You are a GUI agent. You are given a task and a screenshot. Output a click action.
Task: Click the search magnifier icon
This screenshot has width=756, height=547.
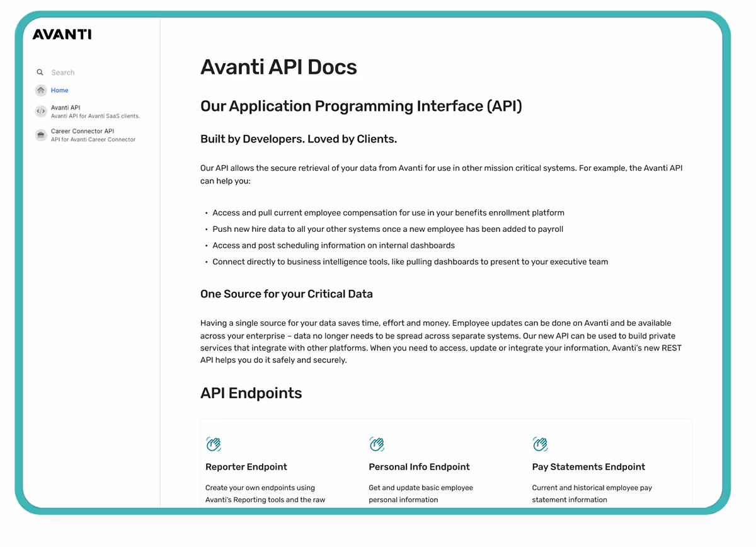(x=40, y=72)
